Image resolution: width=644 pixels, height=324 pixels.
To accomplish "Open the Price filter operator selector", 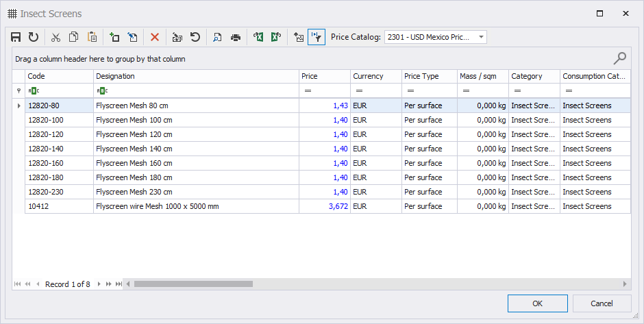I will 308,90.
